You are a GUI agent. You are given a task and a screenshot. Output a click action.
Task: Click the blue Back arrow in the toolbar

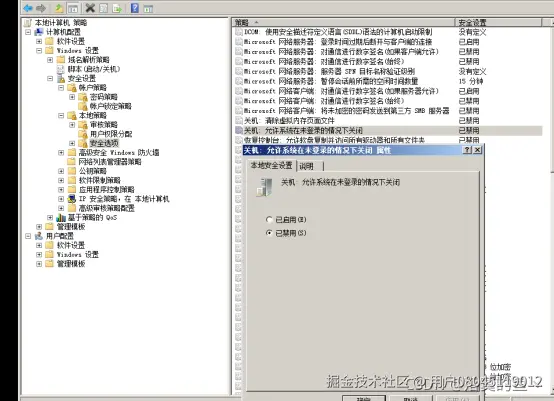click(28, 8)
